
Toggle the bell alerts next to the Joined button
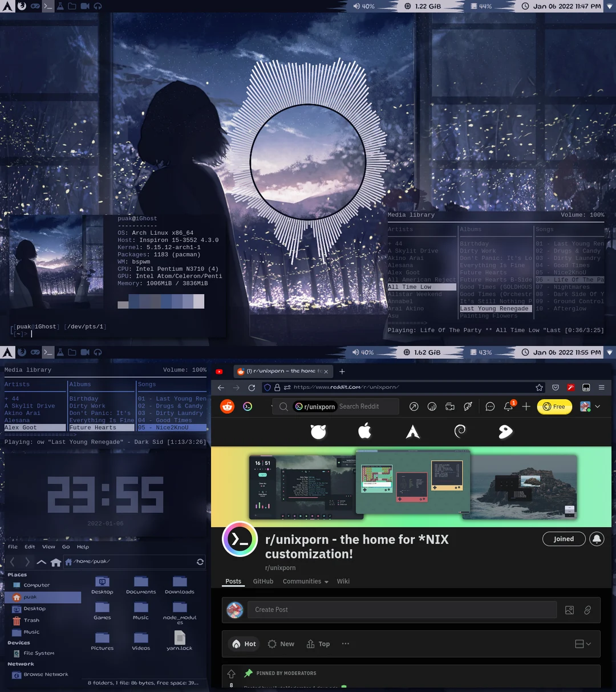point(596,539)
